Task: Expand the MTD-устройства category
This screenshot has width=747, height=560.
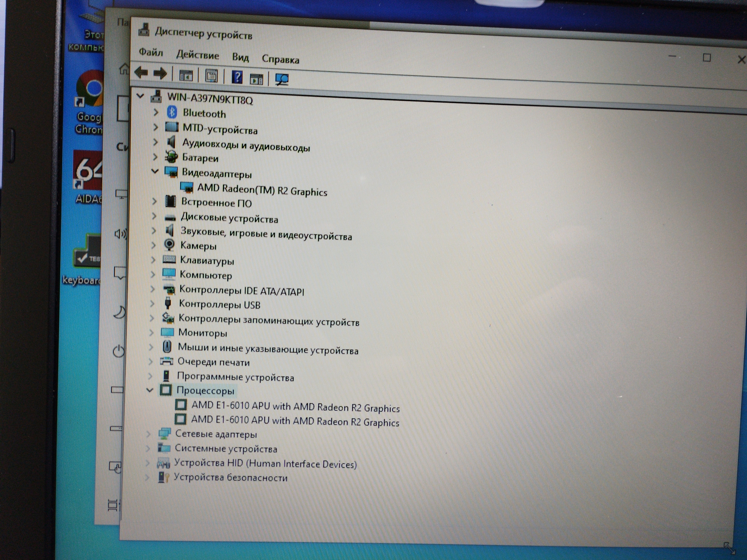Action: pos(155,127)
